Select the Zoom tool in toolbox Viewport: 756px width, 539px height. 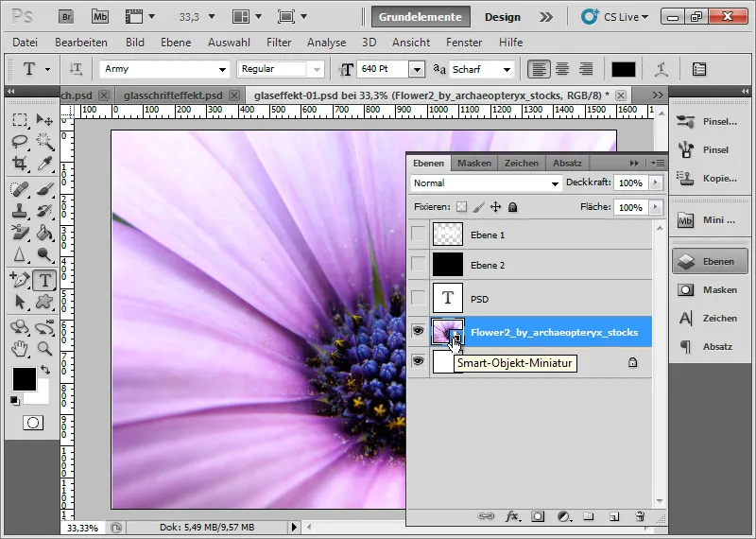click(44, 348)
